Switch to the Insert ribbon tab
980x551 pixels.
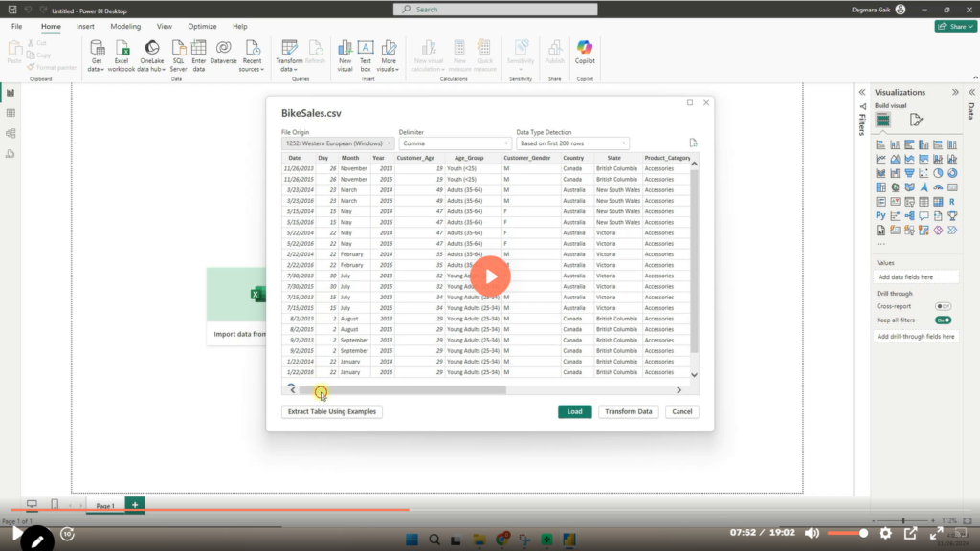click(x=85, y=26)
